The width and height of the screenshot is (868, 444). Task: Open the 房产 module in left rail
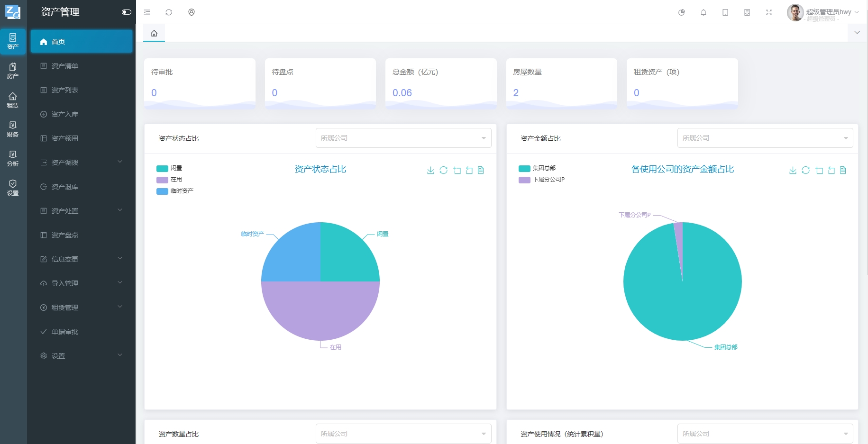pyautogui.click(x=13, y=71)
